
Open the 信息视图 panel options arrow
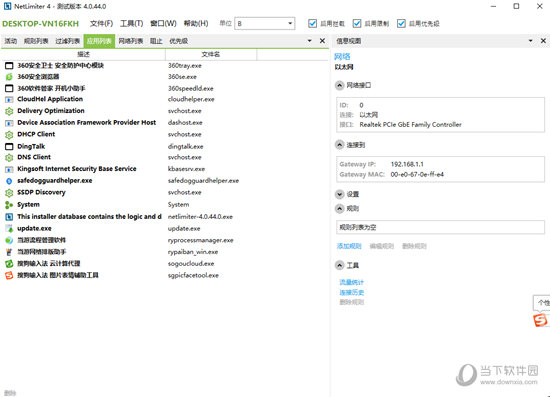tap(531, 41)
